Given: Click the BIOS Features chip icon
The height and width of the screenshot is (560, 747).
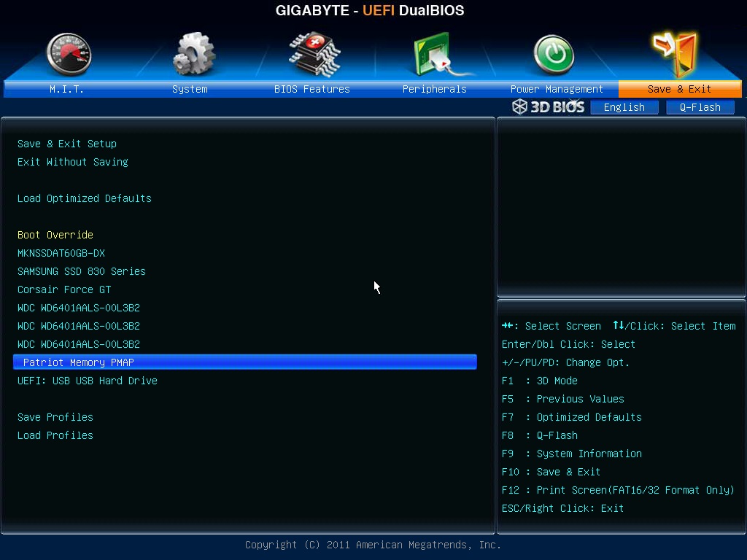Looking at the screenshot, I should point(314,54).
